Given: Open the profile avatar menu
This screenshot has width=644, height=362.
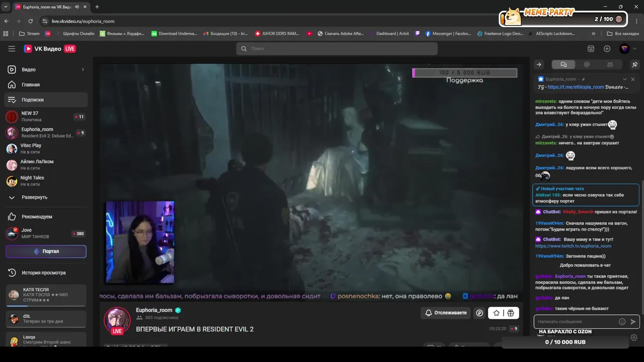Looking at the screenshot, I should 624,49.
